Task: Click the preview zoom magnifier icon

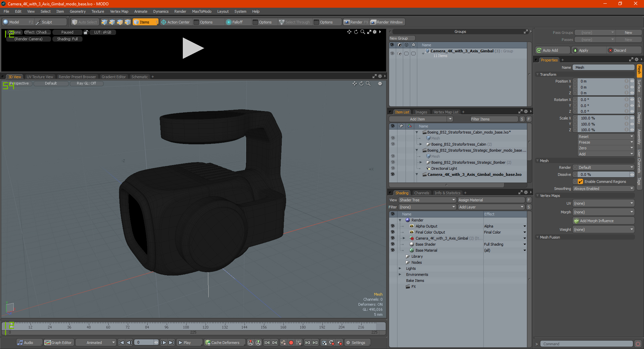Action: coord(363,32)
